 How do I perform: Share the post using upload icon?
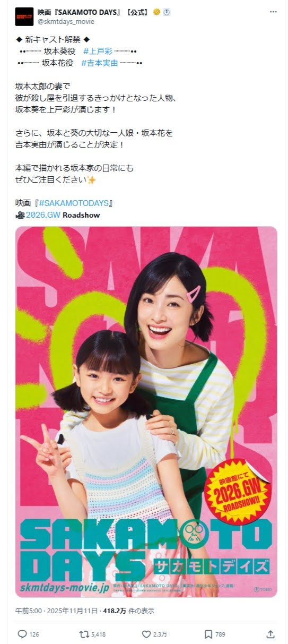270,634
